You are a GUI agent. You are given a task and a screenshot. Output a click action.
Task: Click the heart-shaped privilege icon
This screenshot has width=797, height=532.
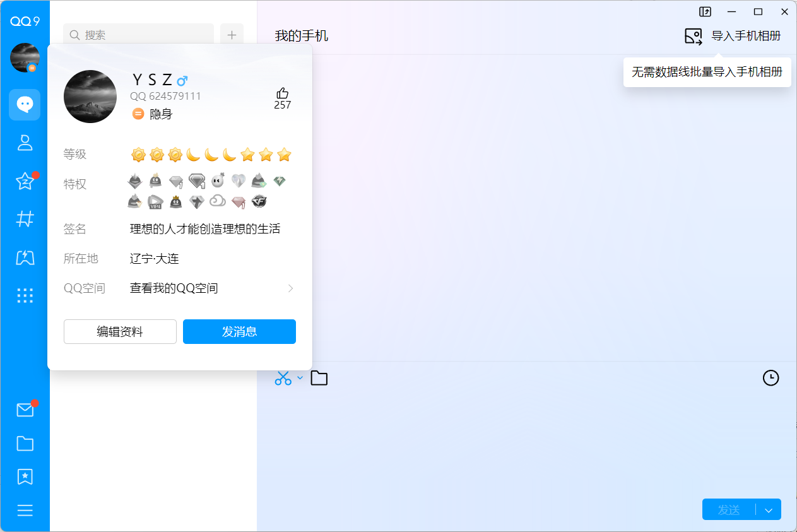point(238,182)
